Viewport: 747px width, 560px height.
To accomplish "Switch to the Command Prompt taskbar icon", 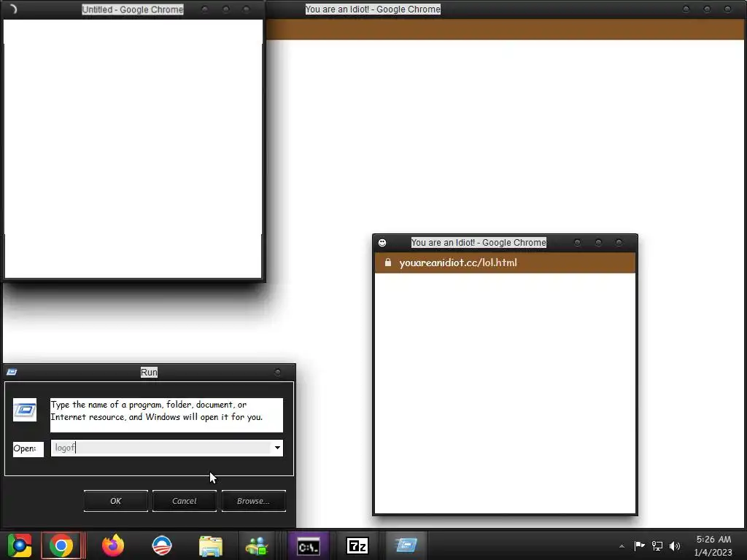I will [309, 545].
